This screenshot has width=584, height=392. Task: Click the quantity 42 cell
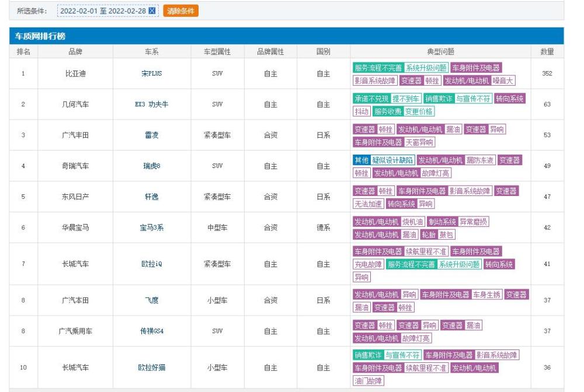click(547, 228)
